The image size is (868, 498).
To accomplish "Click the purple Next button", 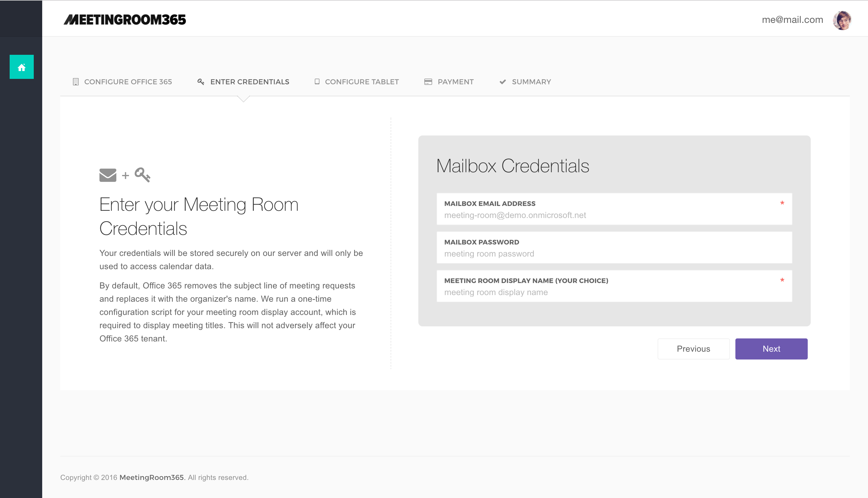I will click(x=771, y=349).
